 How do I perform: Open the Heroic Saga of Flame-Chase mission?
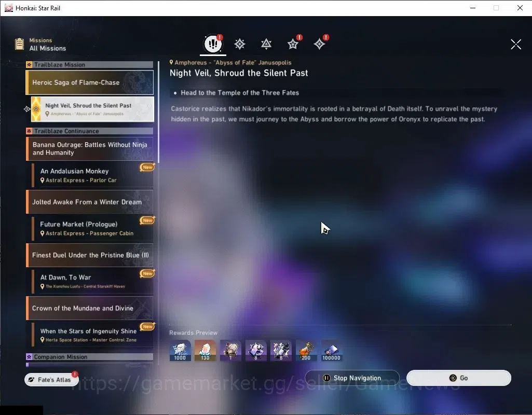(90, 82)
